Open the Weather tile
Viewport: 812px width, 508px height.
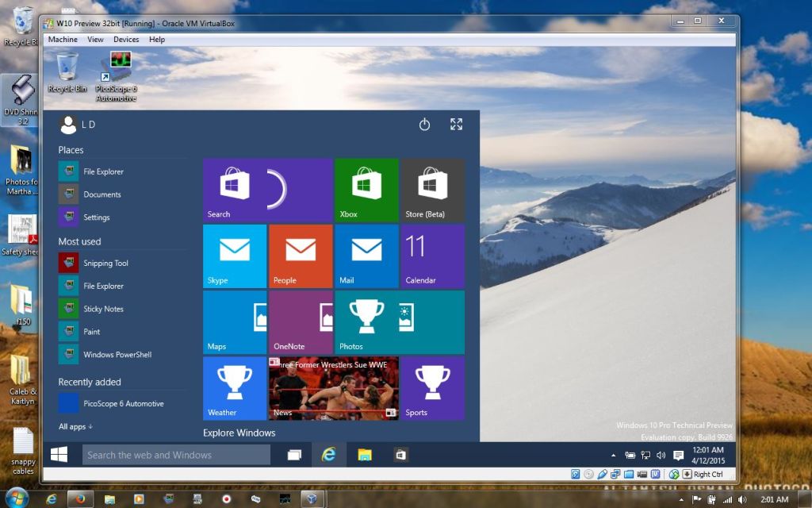coord(235,388)
